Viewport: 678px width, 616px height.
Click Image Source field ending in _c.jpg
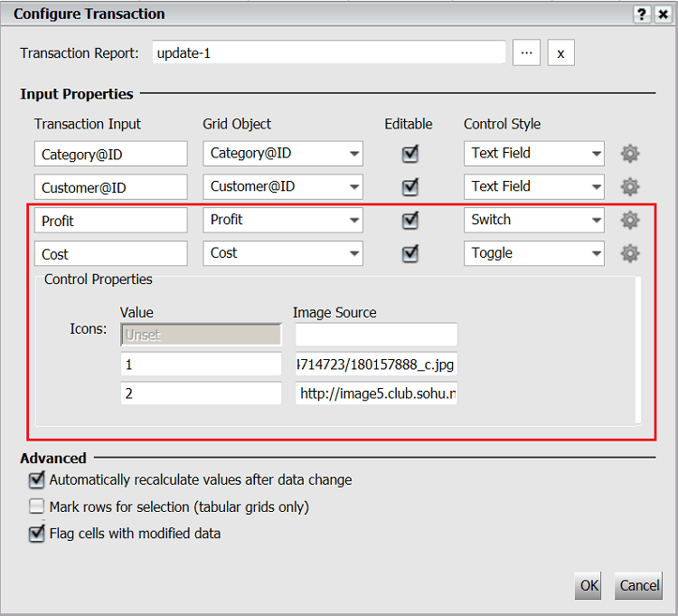pos(376,365)
